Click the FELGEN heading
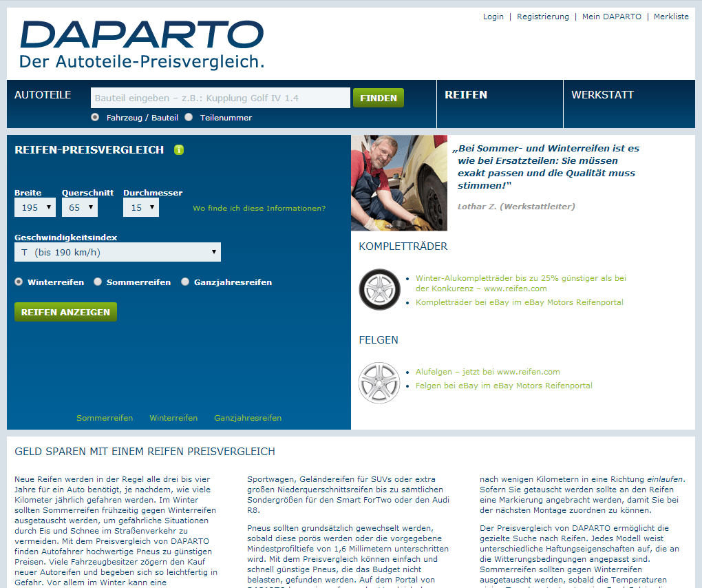This screenshot has width=702, height=588. click(379, 340)
